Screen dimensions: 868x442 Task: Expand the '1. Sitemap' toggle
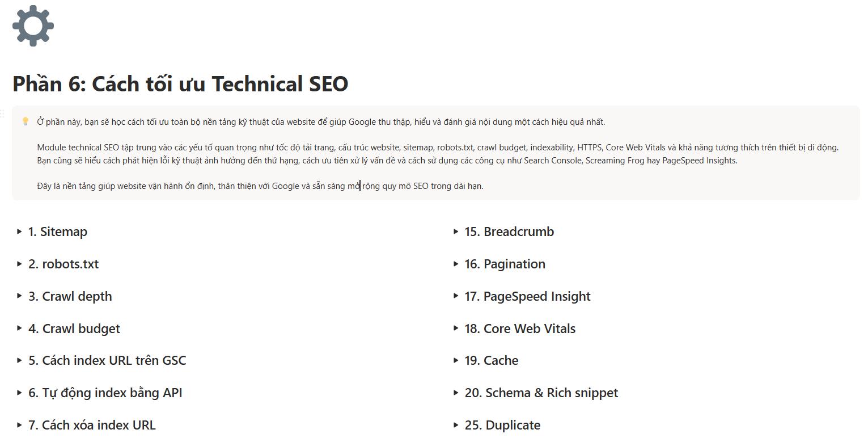click(x=19, y=231)
